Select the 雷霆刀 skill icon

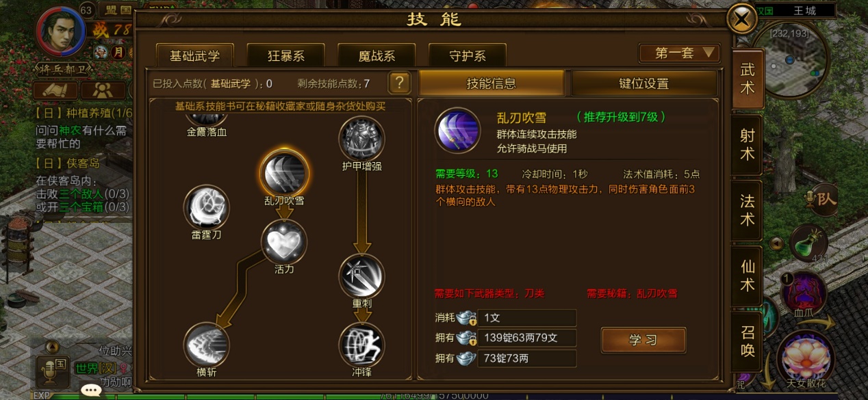206,207
